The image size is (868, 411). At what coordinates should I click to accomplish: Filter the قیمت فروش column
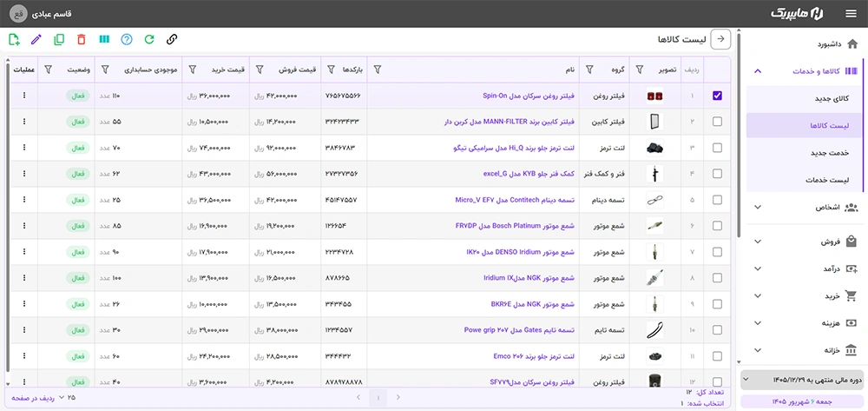[x=259, y=70]
